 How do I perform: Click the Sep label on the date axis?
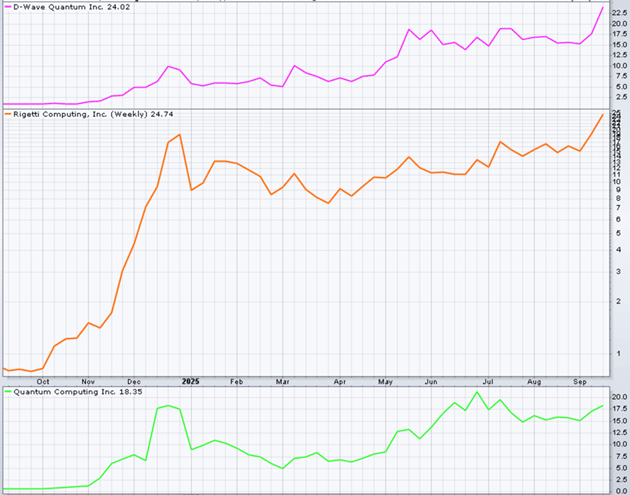click(x=580, y=382)
